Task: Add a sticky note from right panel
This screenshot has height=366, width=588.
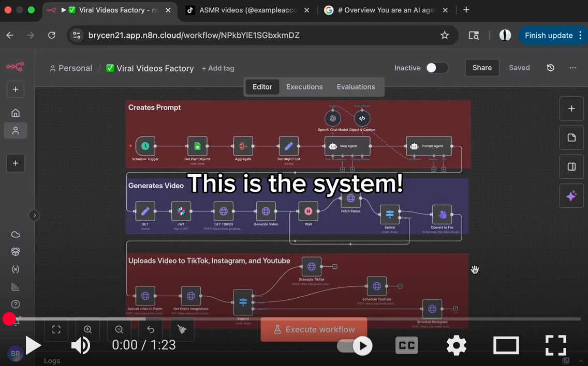Action: [x=571, y=138]
